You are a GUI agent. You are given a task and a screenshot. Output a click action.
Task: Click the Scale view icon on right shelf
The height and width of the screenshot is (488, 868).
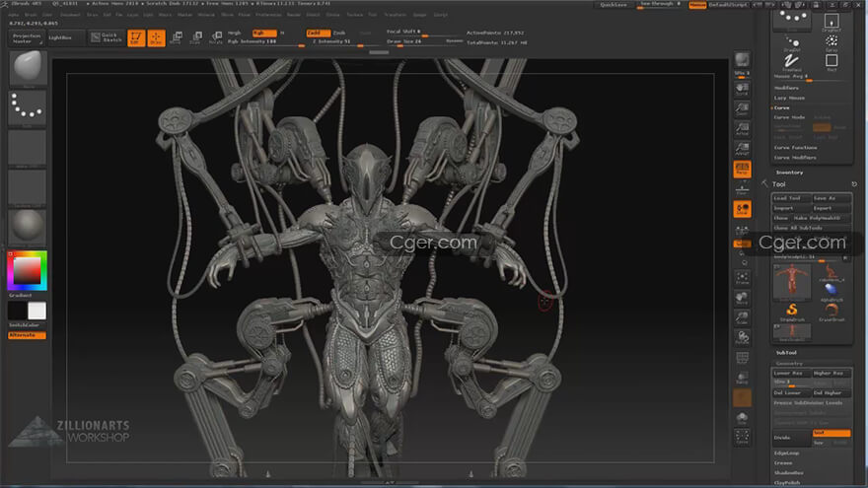click(742, 317)
